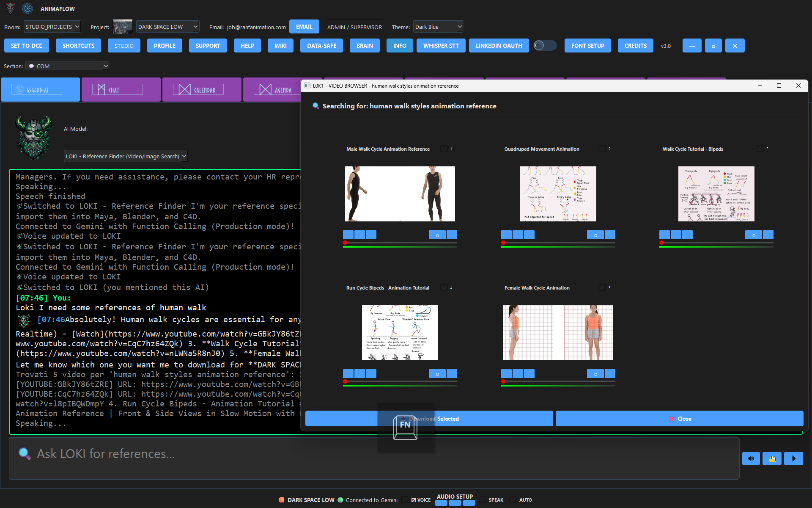Open the Room STUDIO_PROJECTS dropdown
Viewport: 812px width, 508px height.
click(x=52, y=27)
